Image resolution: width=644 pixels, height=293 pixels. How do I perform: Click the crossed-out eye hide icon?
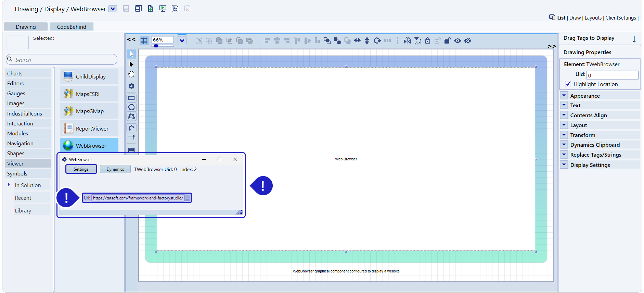click(468, 41)
